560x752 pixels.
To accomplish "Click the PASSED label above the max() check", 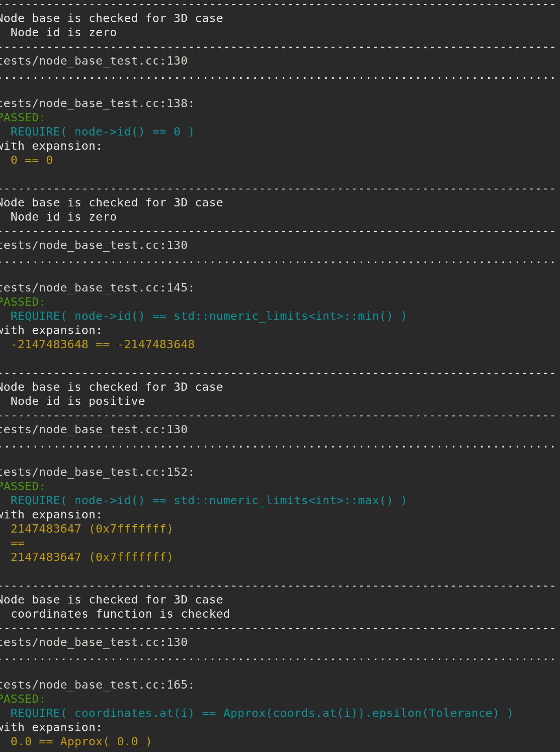I will (22, 486).
